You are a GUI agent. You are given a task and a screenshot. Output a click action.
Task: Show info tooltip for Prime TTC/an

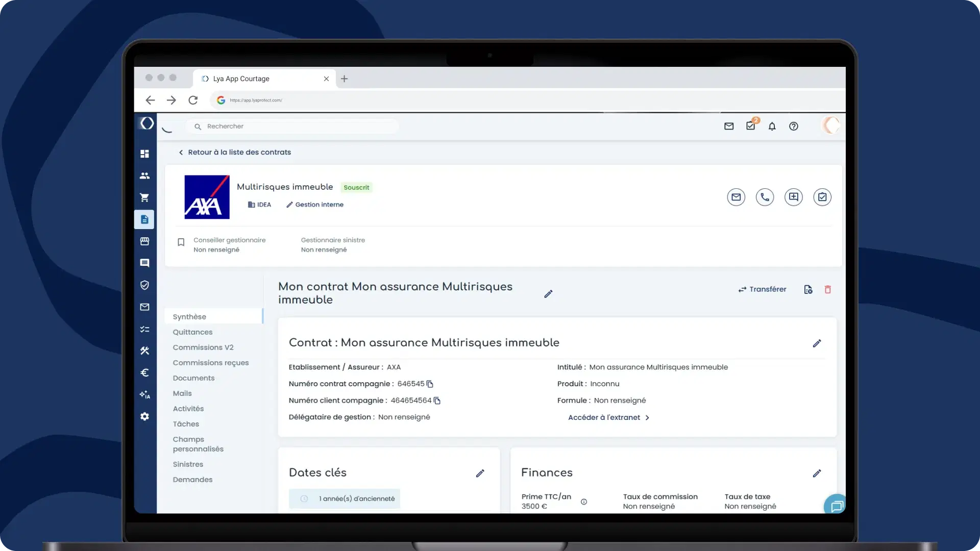coord(584,502)
